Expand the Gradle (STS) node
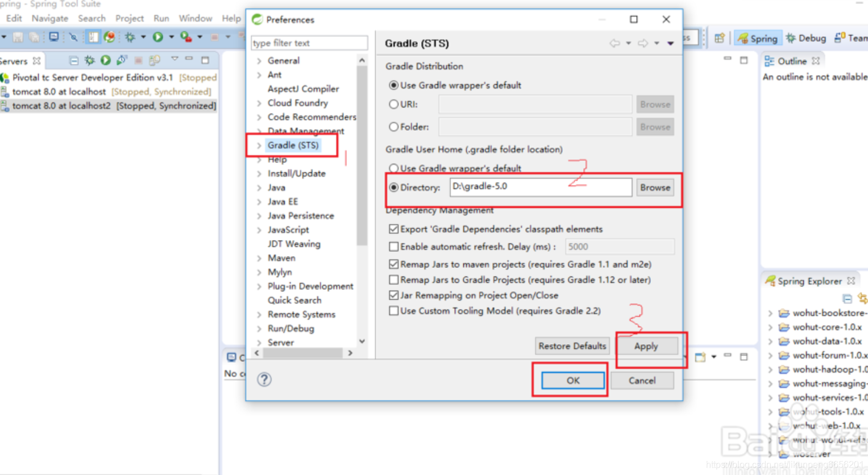Image resolution: width=868 pixels, height=475 pixels. point(259,146)
